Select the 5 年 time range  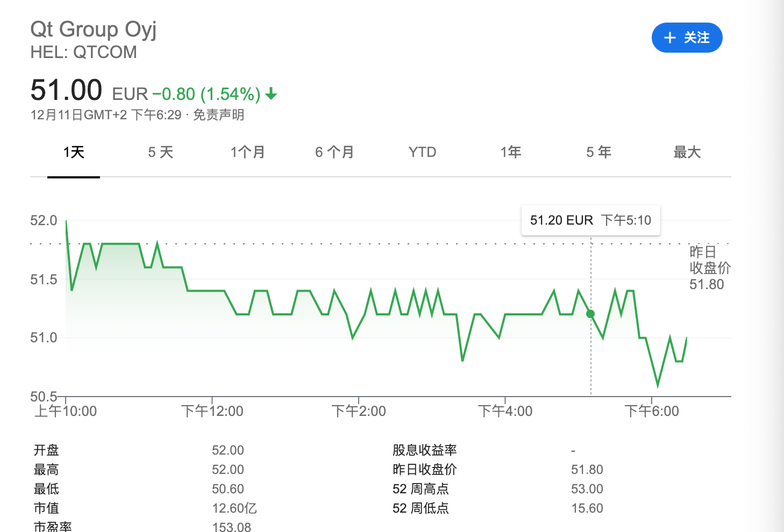598,152
